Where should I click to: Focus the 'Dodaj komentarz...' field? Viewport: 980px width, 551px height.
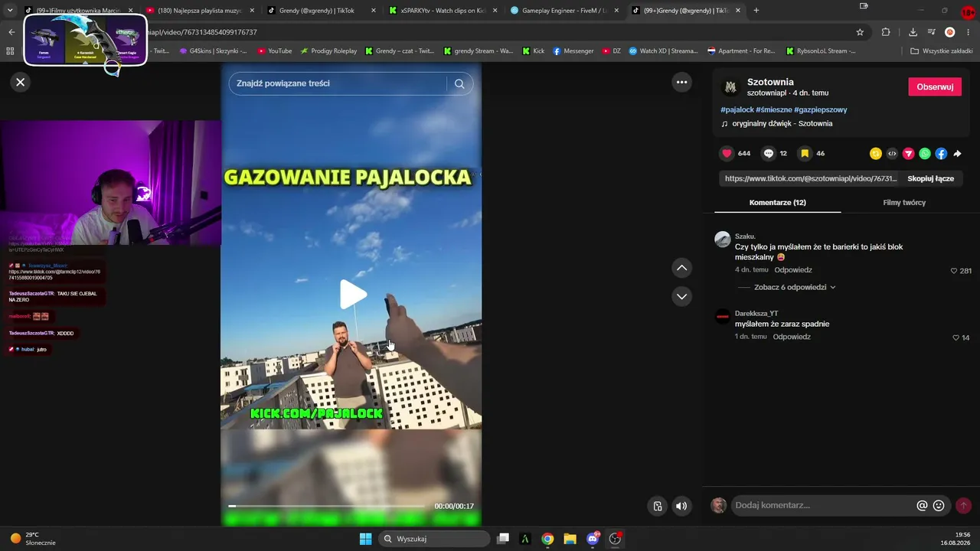[x=823, y=505]
